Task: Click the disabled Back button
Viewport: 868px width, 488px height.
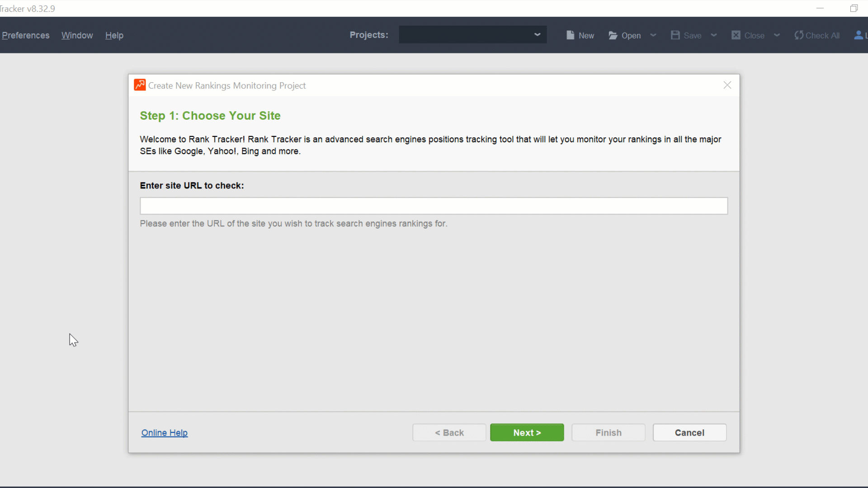Action: pos(449,432)
